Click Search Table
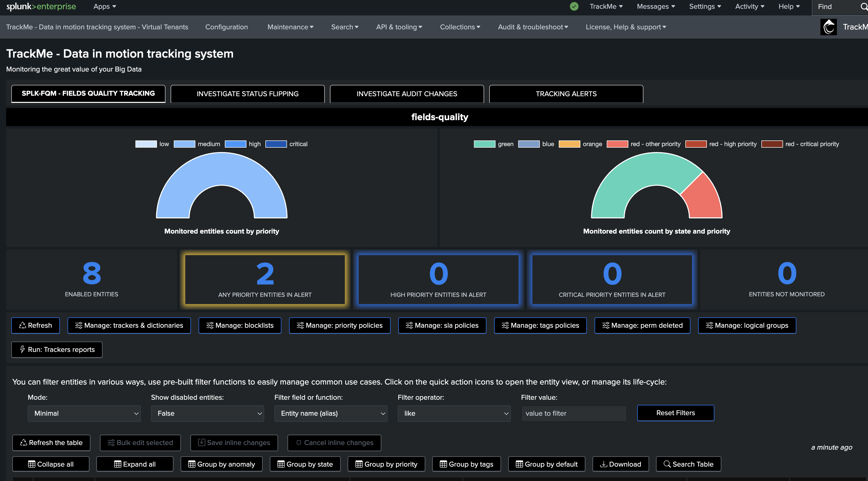868x481 pixels. click(688, 464)
